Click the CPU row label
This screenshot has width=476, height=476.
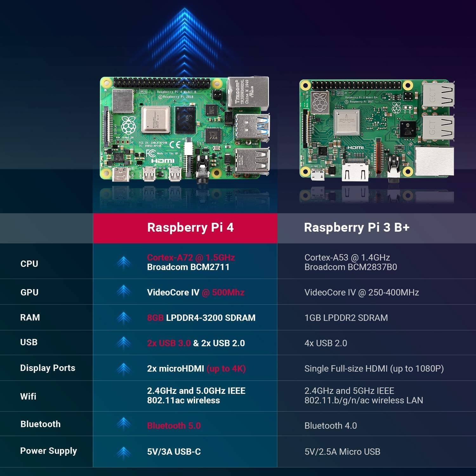[x=29, y=264]
